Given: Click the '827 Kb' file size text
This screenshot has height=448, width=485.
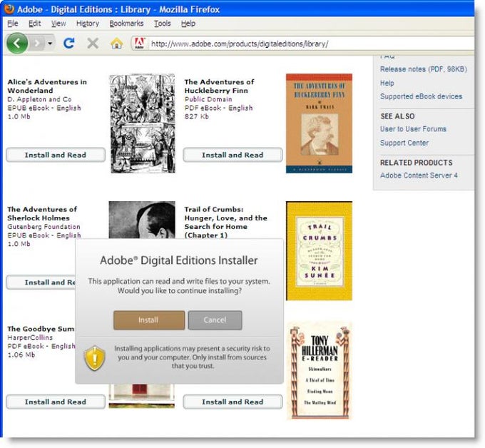Looking at the screenshot, I should click(196, 117).
